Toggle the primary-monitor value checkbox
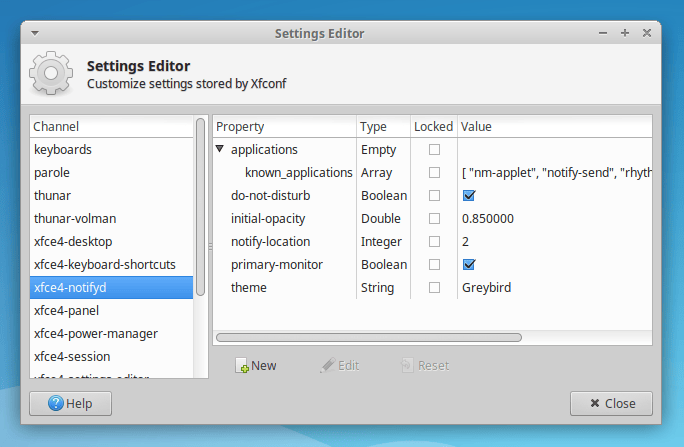The image size is (684, 447). click(x=468, y=265)
